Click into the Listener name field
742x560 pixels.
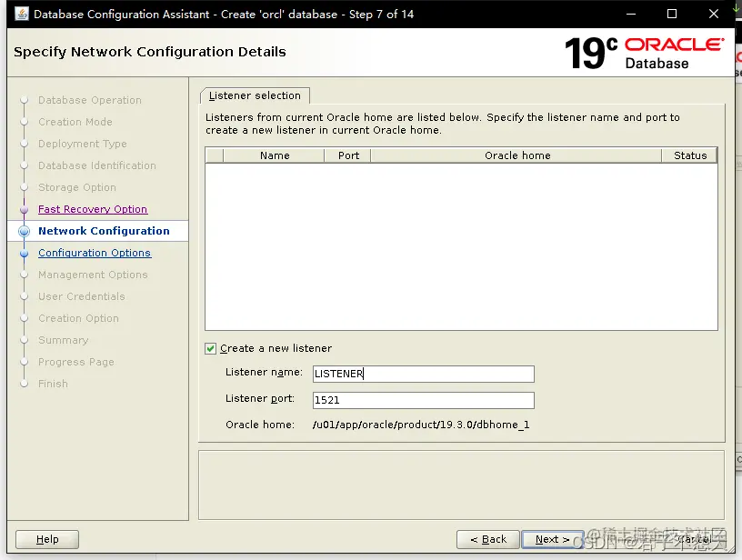[424, 374]
